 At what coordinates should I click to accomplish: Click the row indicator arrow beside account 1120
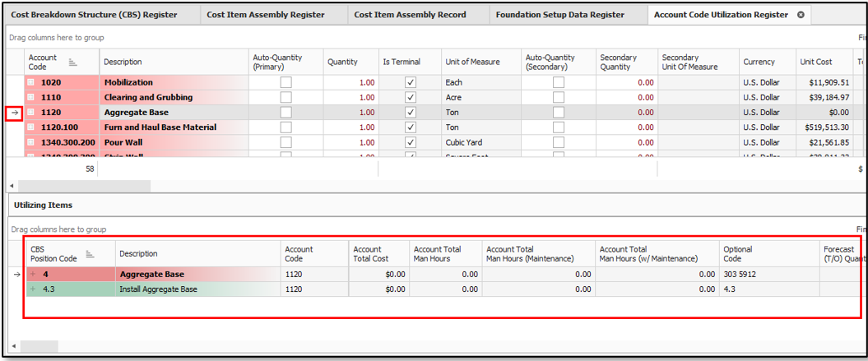pyautogui.click(x=14, y=113)
